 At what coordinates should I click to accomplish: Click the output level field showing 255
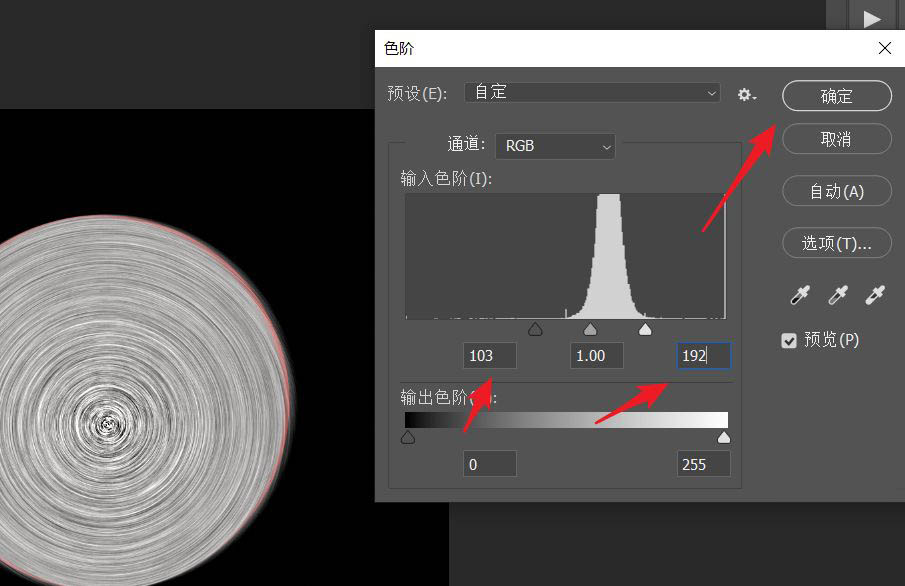704,464
